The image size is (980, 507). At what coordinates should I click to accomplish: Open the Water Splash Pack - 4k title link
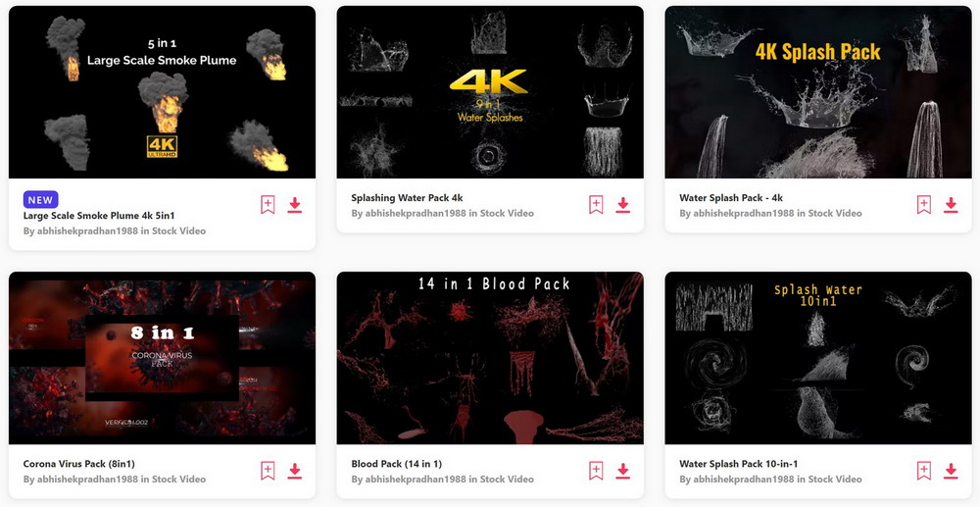pyautogui.click(x=731, y=197)
